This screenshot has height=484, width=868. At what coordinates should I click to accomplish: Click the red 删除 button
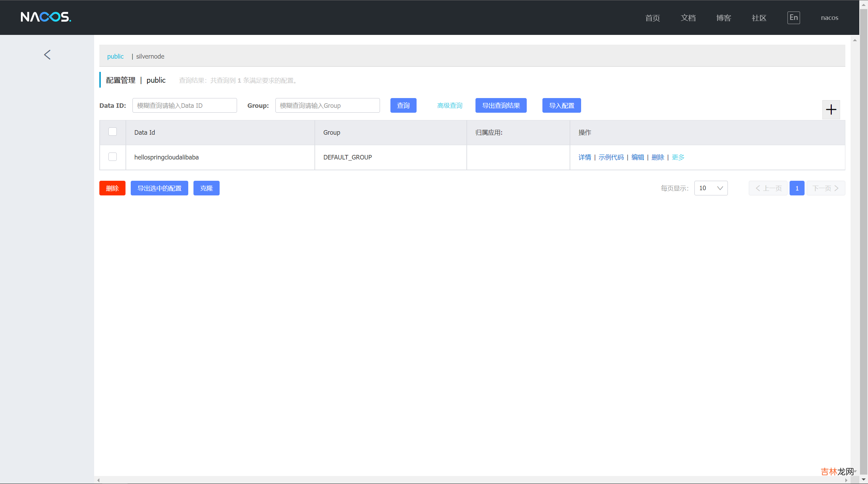tap(112, 188)
